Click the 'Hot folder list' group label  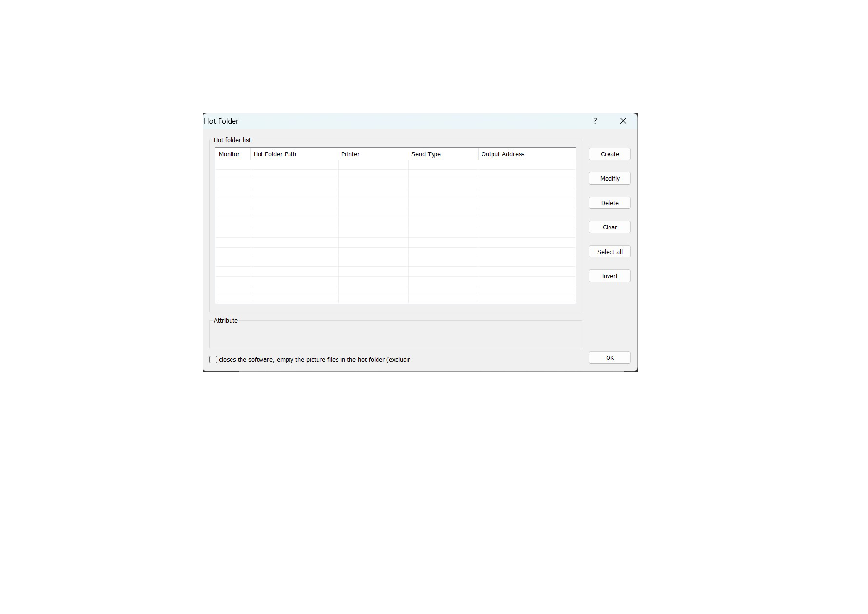(232, 140)
